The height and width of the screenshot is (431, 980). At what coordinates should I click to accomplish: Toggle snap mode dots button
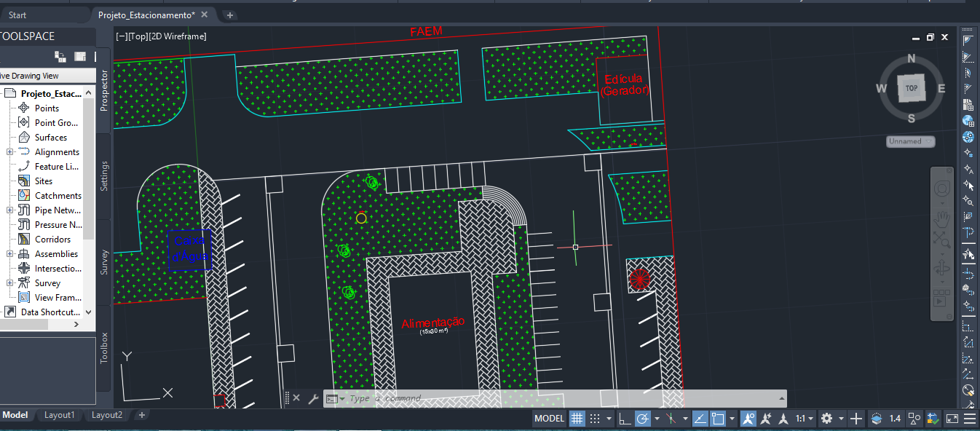point(595,419)
